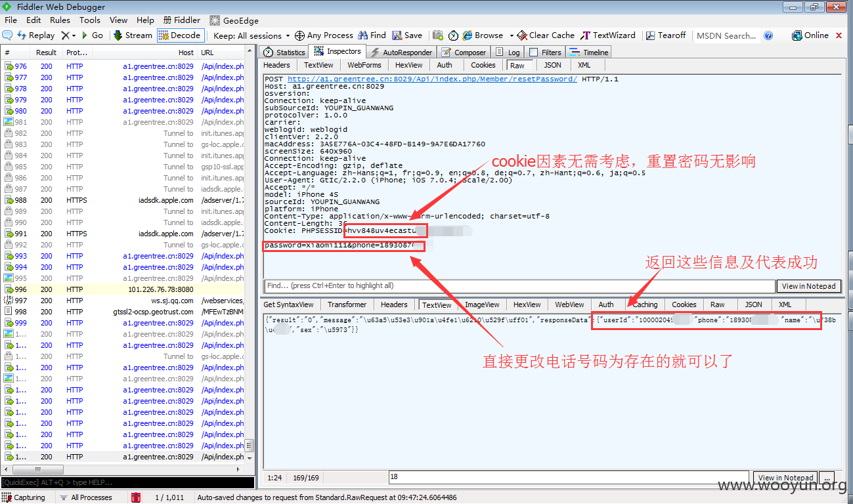Sort sessions by Result column header
Image resolution: width=853 pixels, height=504 pixels.
tap(46, 52)
